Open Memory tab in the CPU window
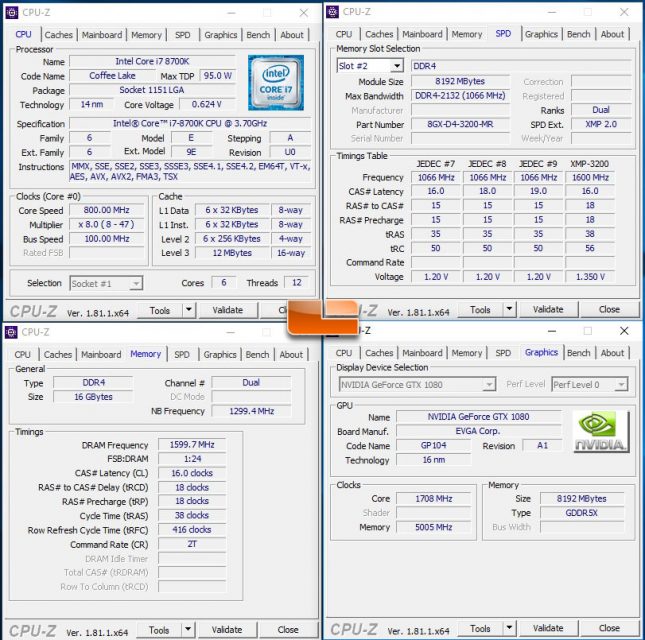Viewport: 645px width, 640px height. click(146, 35)
